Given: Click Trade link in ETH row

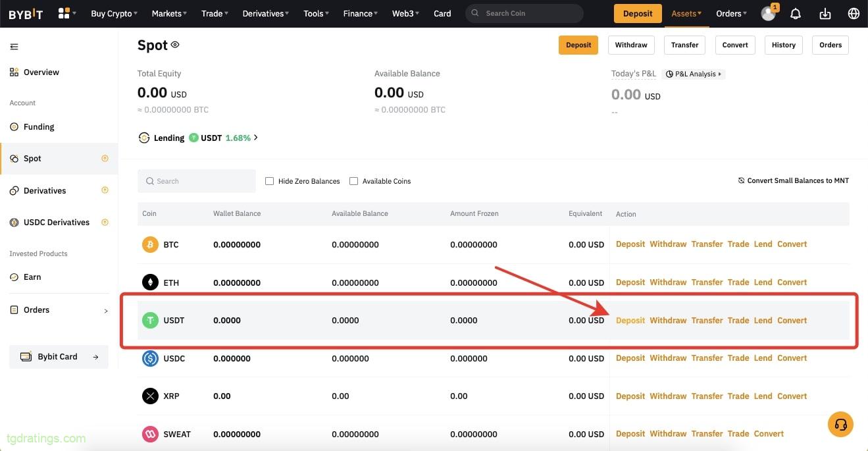Looking at the screenshot, I should tap(738, 282).
